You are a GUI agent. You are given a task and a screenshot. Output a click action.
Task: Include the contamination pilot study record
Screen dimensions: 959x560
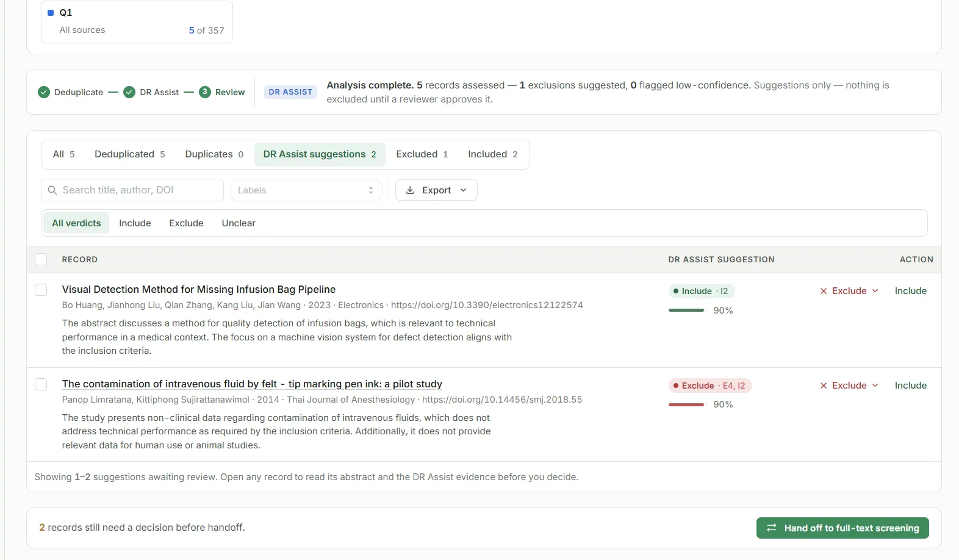911,386
